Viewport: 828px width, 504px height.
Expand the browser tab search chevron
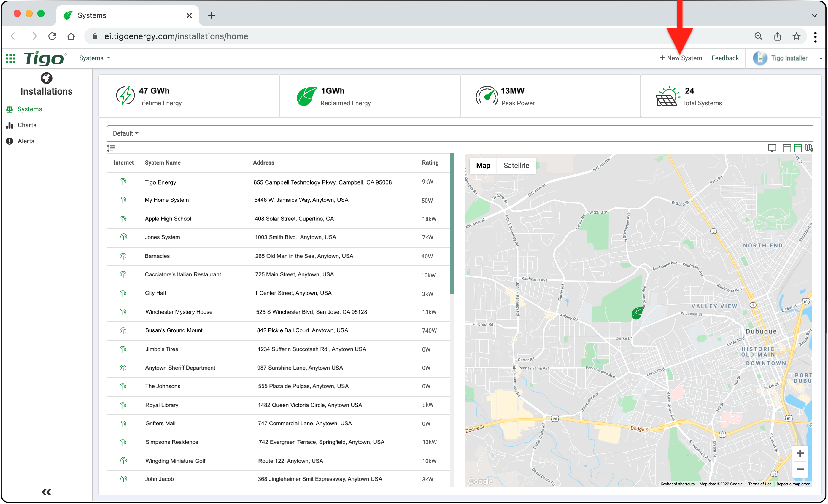(x=814, y=15)
